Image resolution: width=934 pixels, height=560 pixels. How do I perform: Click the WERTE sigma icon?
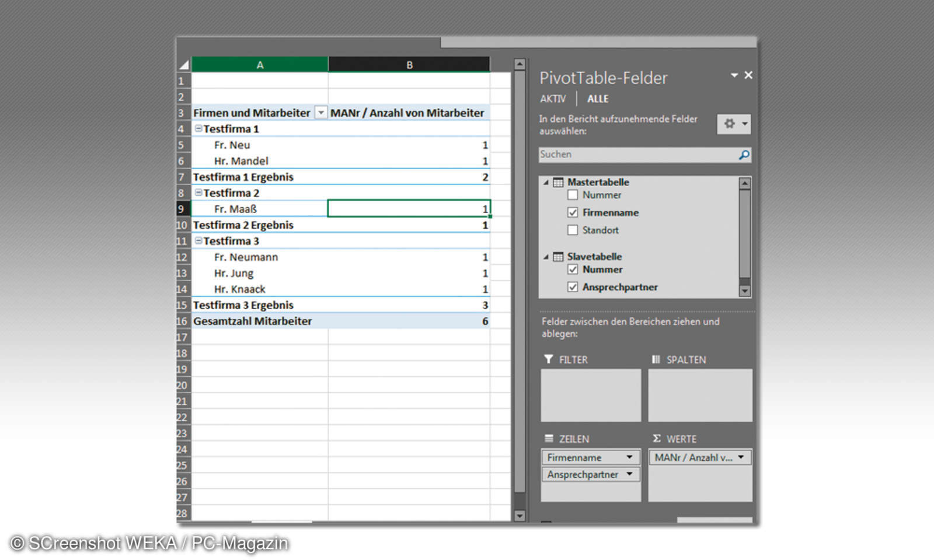point(657,438)
